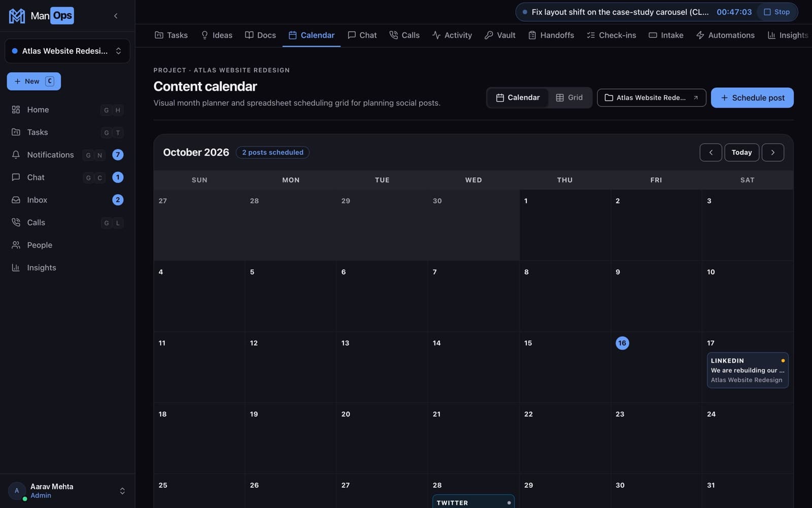The image size is (812, 508).
Task: Open the Vault key tab
Action: click(500, 35)
